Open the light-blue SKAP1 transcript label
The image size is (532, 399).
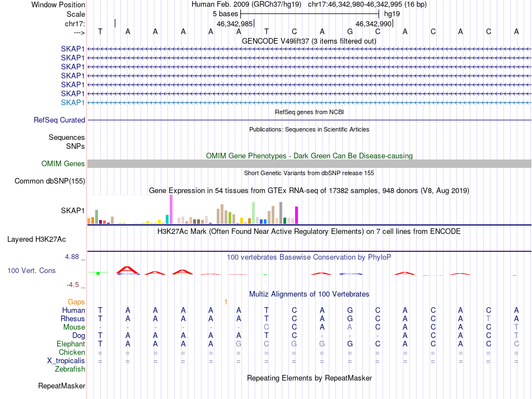point(73,102)
